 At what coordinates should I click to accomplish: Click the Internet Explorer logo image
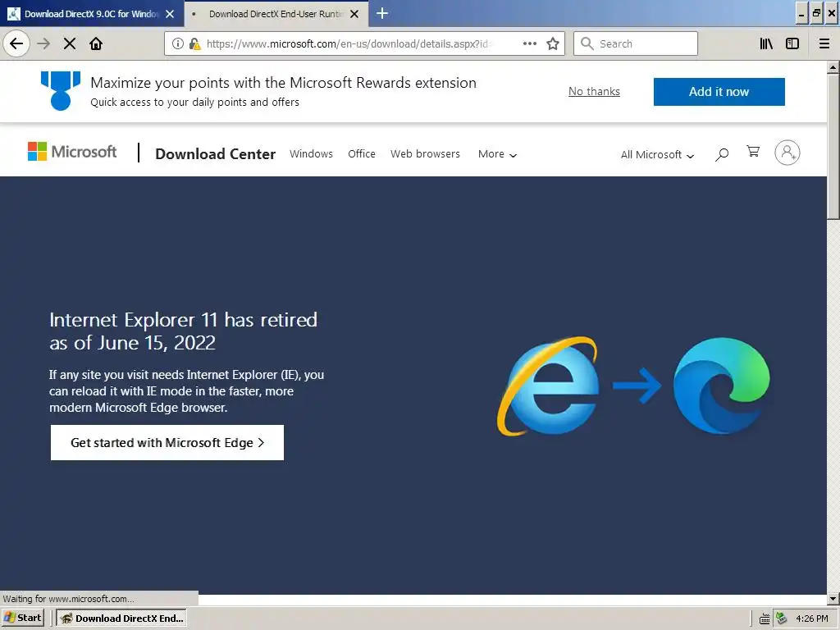pos(549,386)
